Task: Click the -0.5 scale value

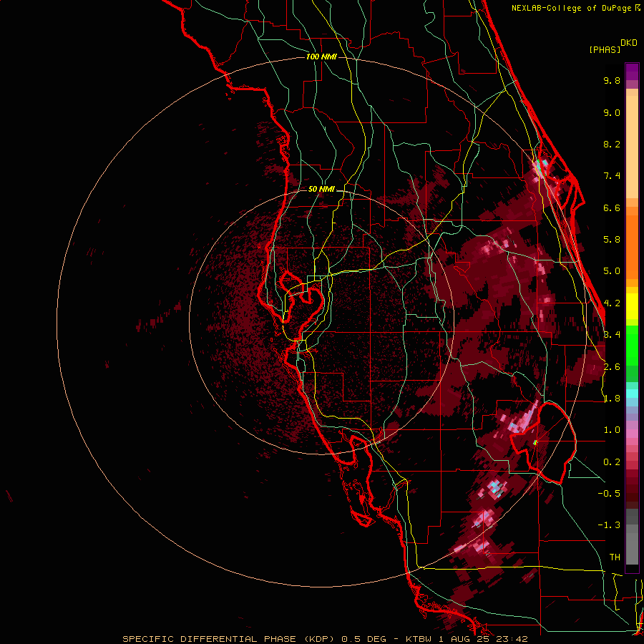Action: [609, 494]
